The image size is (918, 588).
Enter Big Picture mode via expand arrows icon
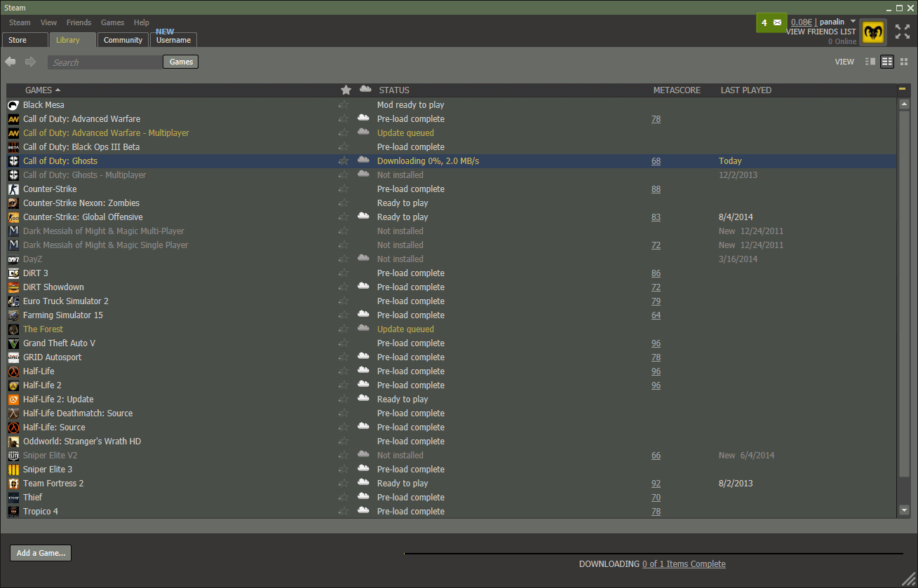(x=903, y=31)
